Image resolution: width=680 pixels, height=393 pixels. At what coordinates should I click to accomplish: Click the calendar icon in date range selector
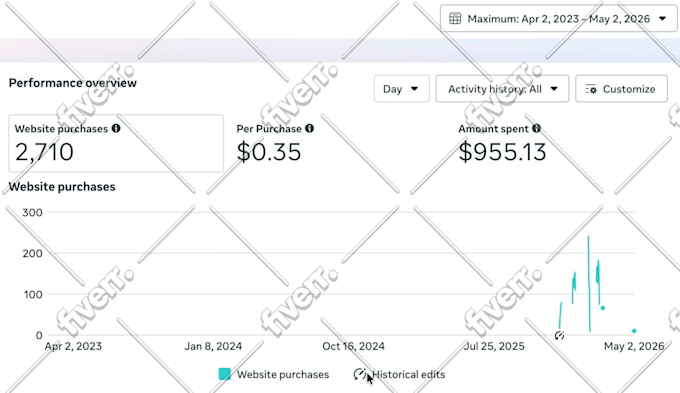[455, 19]
